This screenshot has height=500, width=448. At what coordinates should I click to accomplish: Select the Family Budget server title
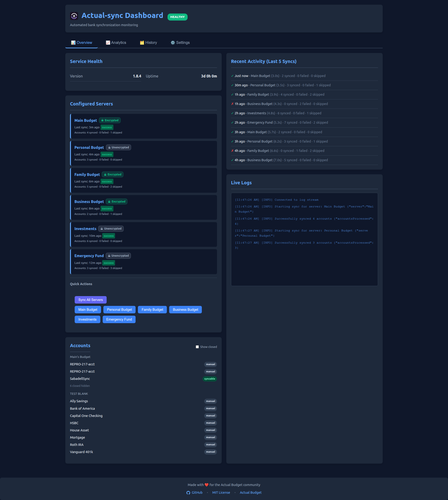[x=87, y=175]
